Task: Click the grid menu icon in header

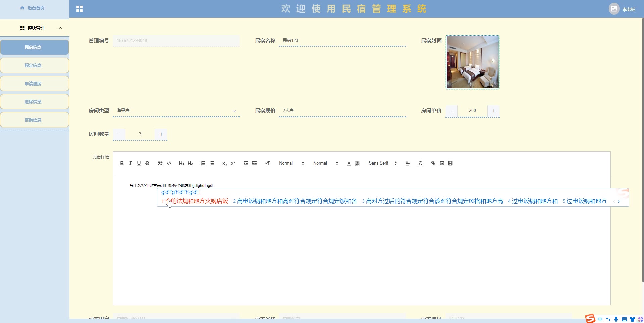Action: [79, 9]
